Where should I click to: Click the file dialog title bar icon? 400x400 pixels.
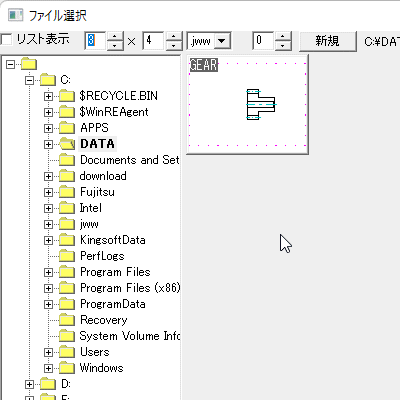point(15,15)
